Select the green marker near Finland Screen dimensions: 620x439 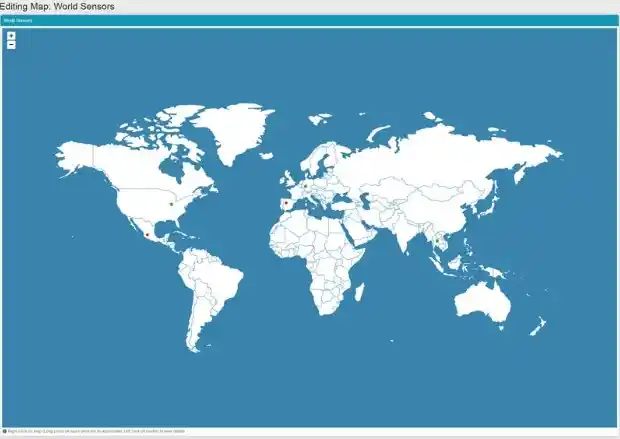(x=346, y=155)
